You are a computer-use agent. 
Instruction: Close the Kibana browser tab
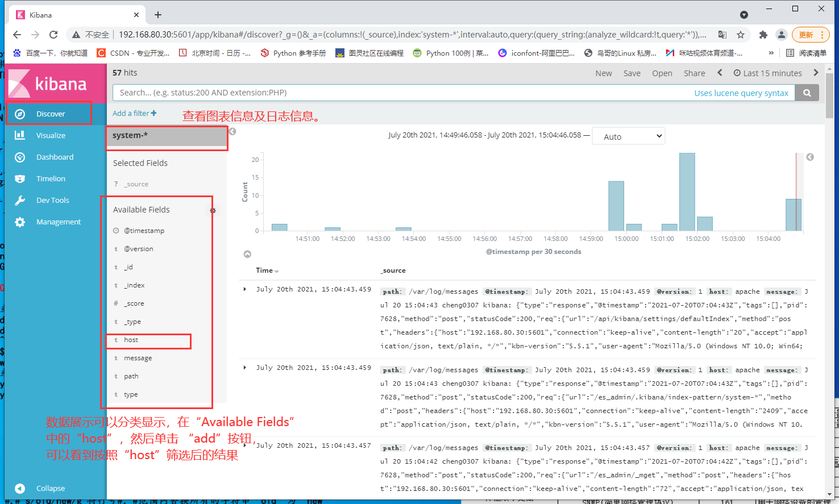[136, 15]
